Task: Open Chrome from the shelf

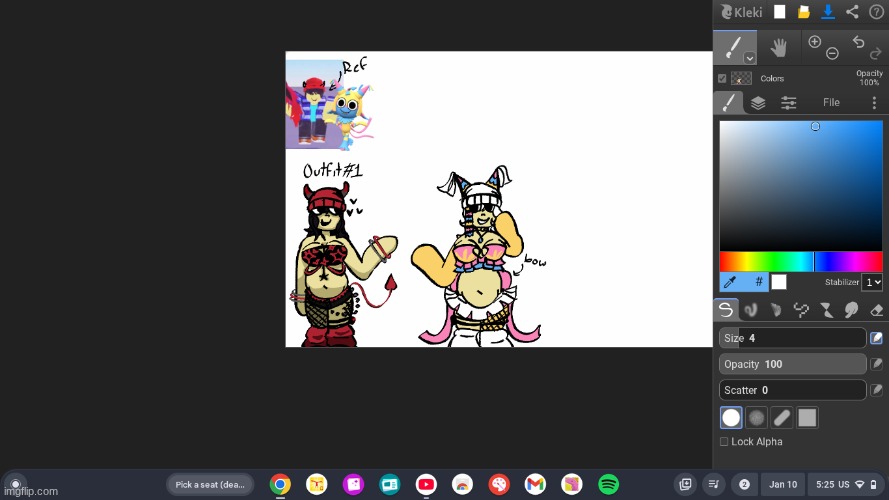Action: pyautogui.click(x=280, y=485)
